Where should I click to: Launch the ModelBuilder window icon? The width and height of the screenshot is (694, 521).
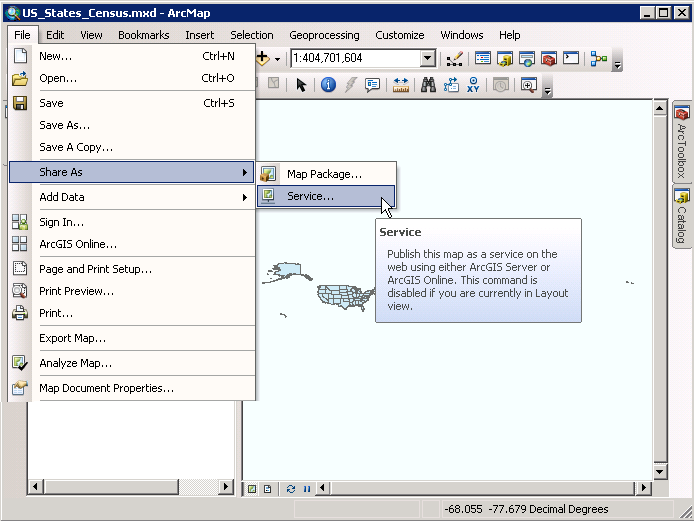point(598,58)
